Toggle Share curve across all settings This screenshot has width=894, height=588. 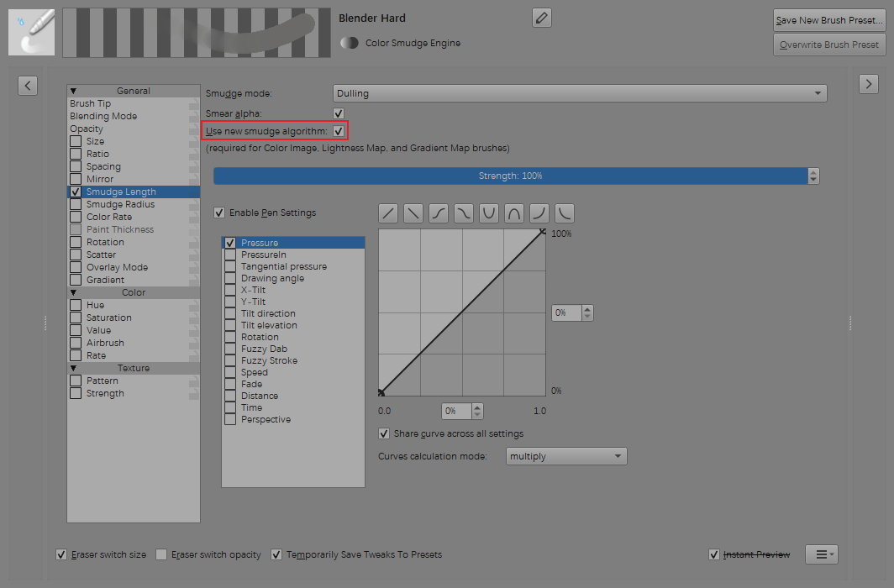384,433
